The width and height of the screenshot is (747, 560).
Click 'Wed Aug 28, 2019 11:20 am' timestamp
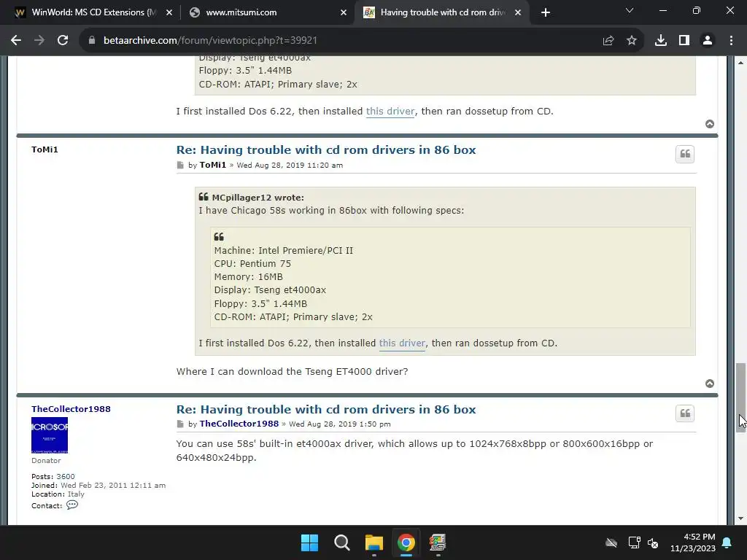click(290, 166)
